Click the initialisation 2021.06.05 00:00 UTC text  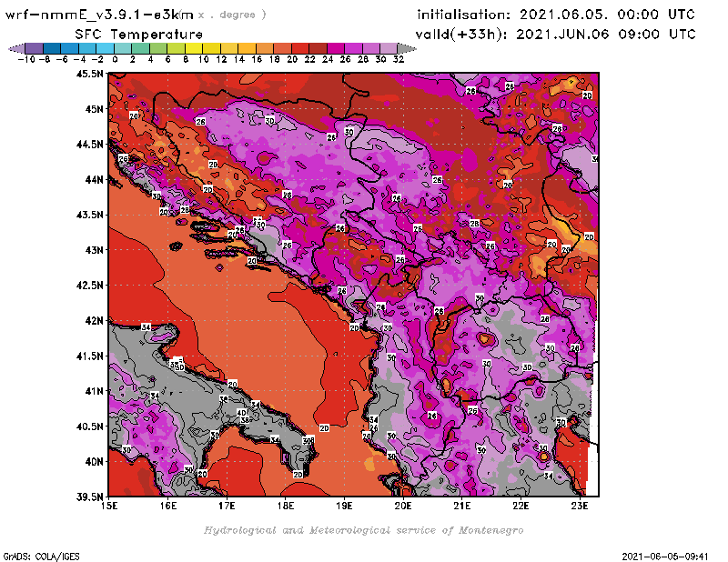[556, 15]
